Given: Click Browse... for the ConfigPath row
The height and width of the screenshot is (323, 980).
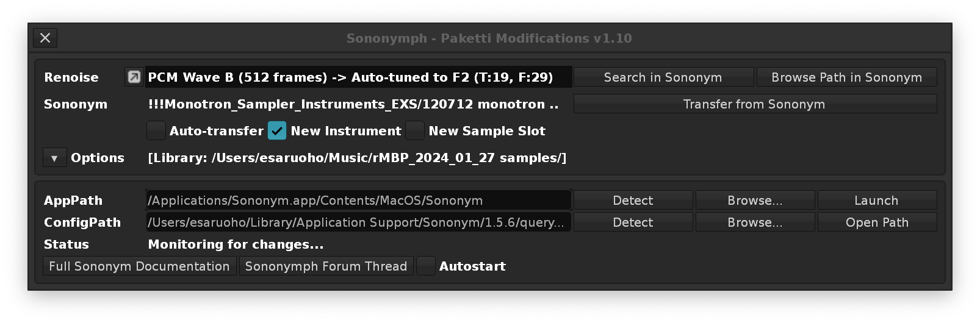Looking at the screenshot, I should 755,222.
